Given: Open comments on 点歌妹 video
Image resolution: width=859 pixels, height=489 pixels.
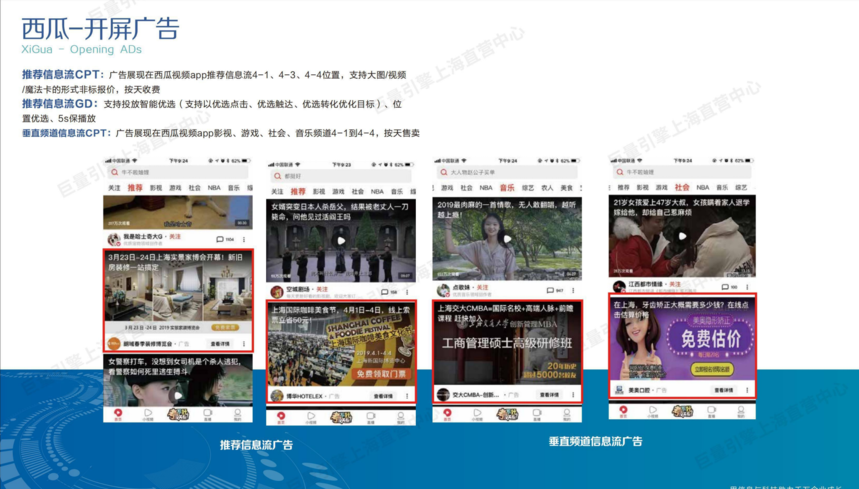Looking at the screenshot, I should (550, 290).
